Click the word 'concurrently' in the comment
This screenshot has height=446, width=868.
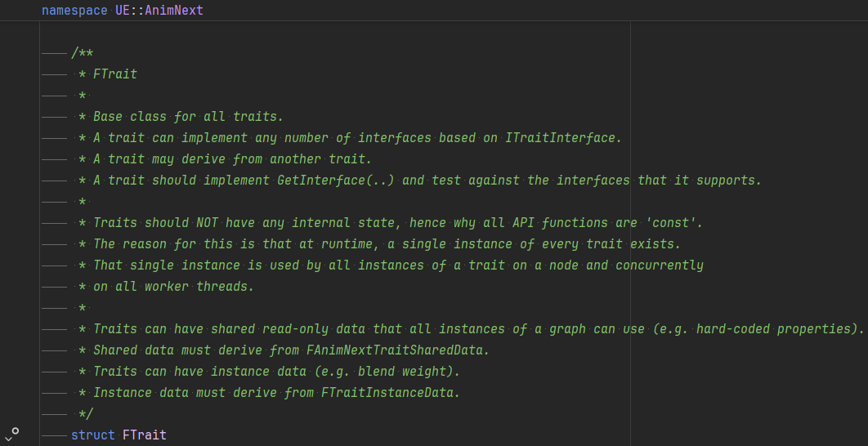pos(660,265)
